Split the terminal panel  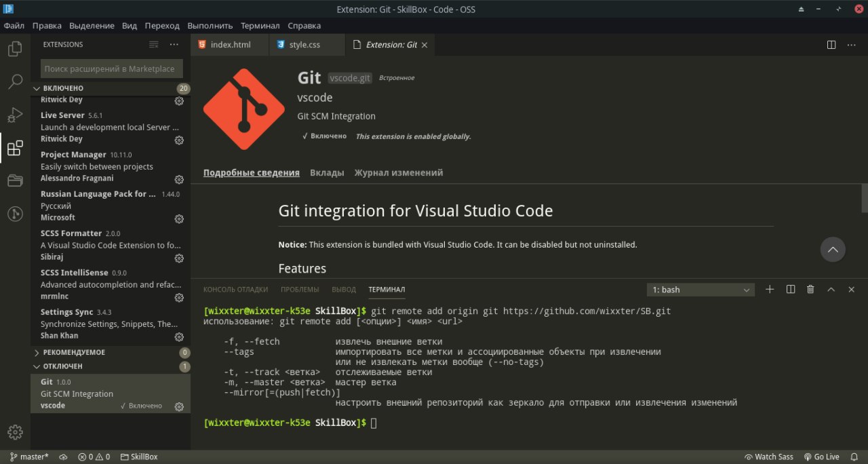pyautogui.click(x=790, y=290)
